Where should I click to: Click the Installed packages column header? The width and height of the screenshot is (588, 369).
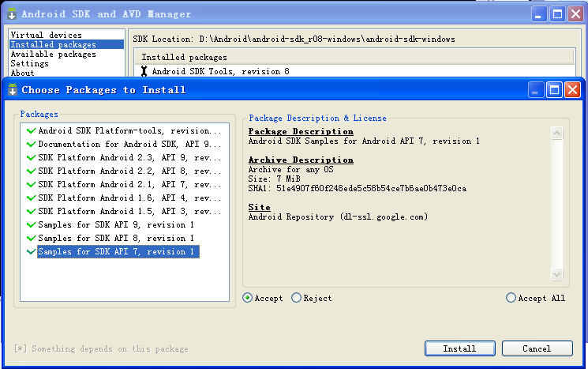pyautogui.click(x=354, y=57)
